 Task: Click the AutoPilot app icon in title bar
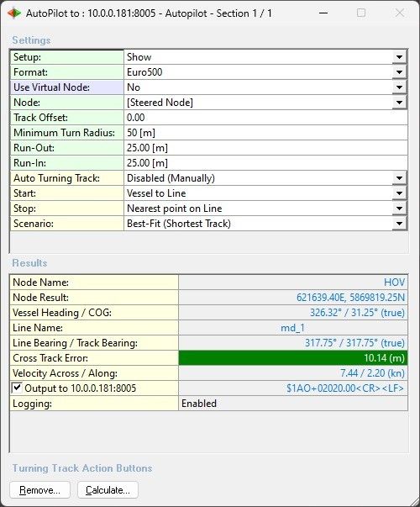tap(14, 13)
